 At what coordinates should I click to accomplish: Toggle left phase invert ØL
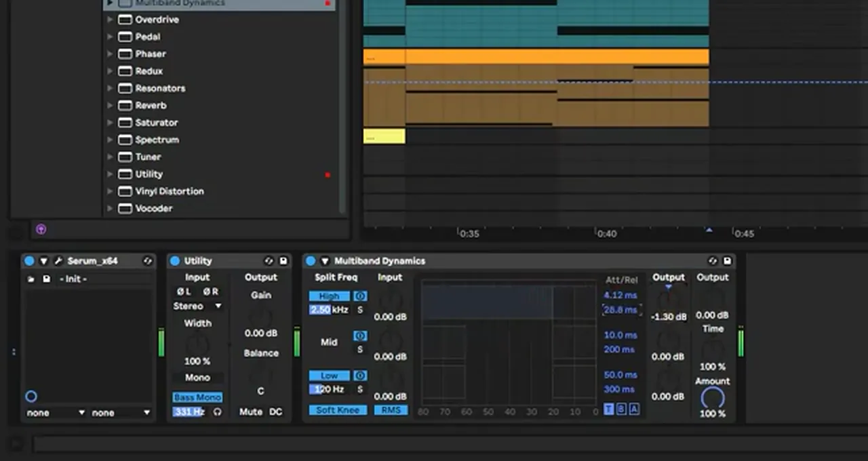(x=184, y=292)
